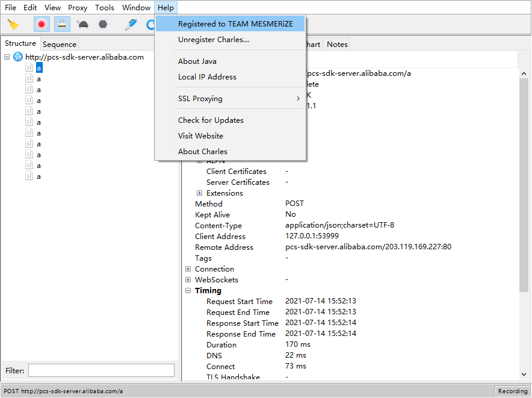Image resolution: width=532 pixels, height=398 pixels.
Task: Expand the Extensions row
Action: (x=200, y=193)
